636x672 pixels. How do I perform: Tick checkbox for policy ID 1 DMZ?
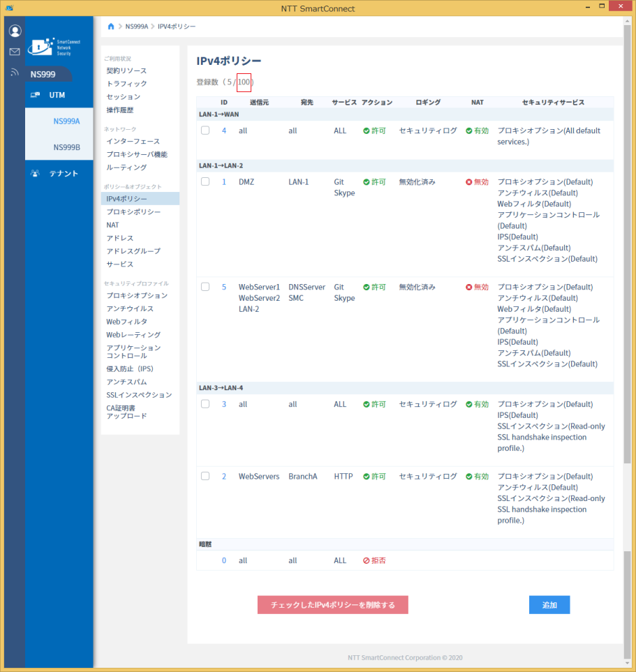pos(205,181)
